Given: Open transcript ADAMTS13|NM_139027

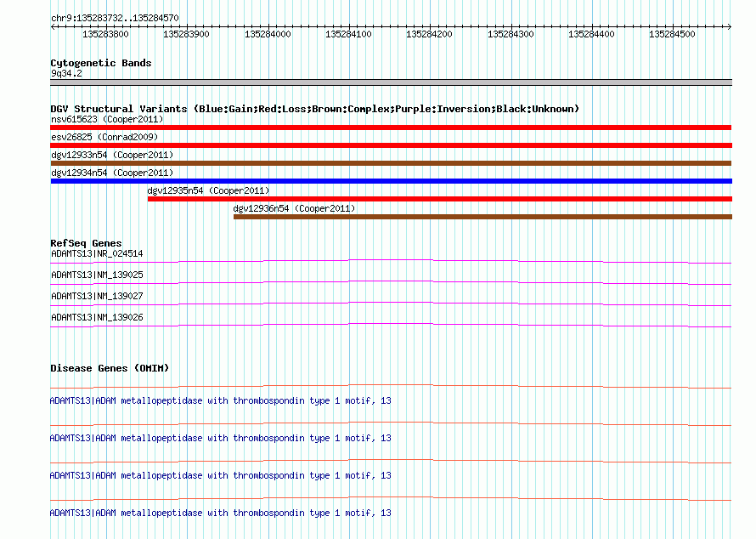Looking at the screenshot, I should pyautogui.click(x=97, y=297).
